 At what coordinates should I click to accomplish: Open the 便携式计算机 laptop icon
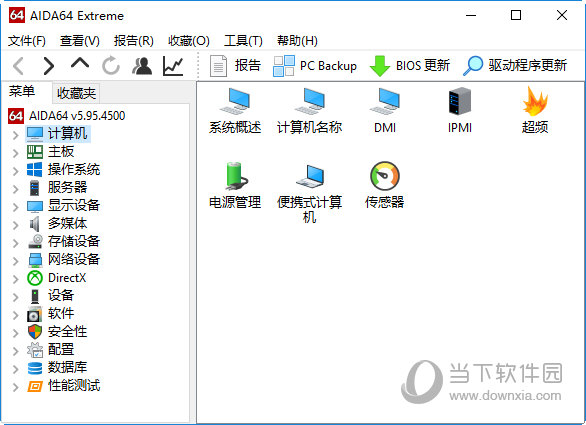(x=310, y=176)
